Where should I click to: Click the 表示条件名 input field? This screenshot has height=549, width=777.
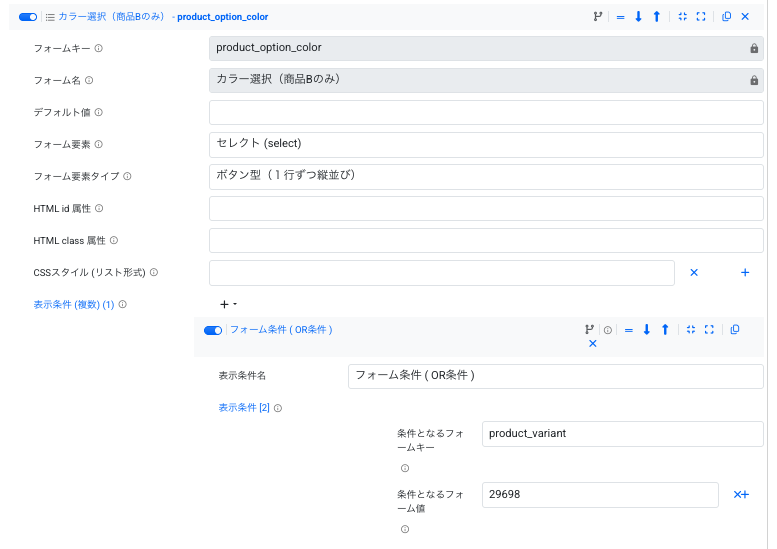point(555,377)
